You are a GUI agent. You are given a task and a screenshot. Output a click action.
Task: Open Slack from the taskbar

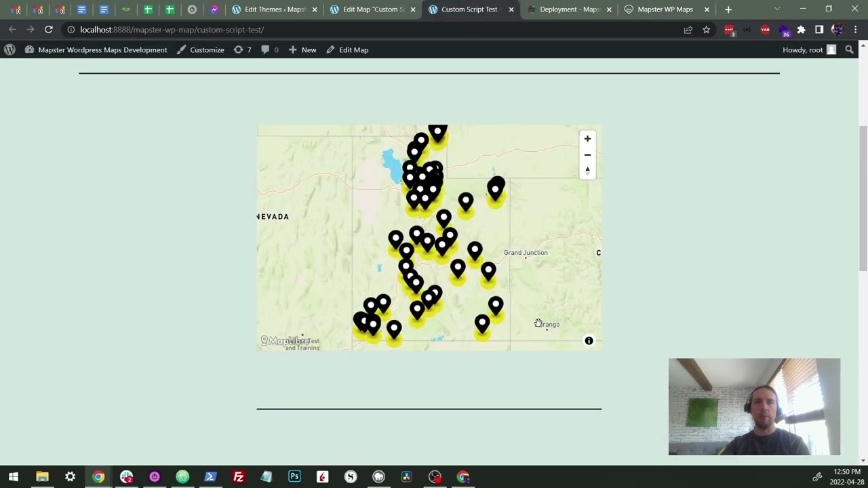[126, 476]
